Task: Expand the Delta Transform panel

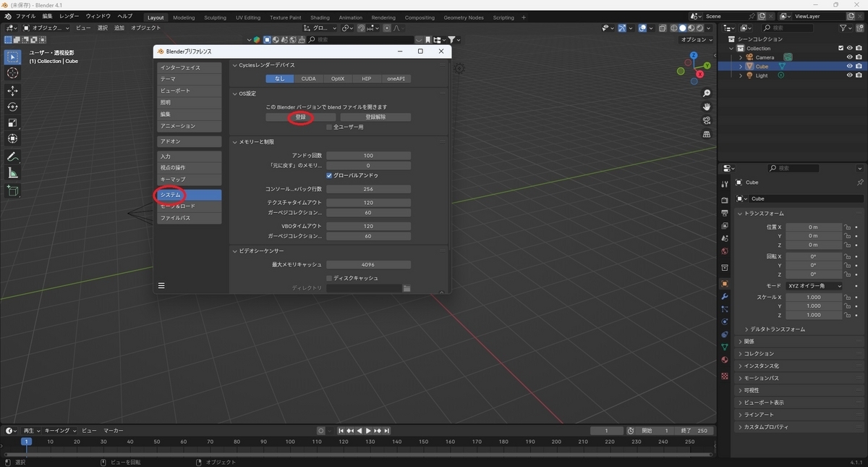Action: (x=746, y=329)
